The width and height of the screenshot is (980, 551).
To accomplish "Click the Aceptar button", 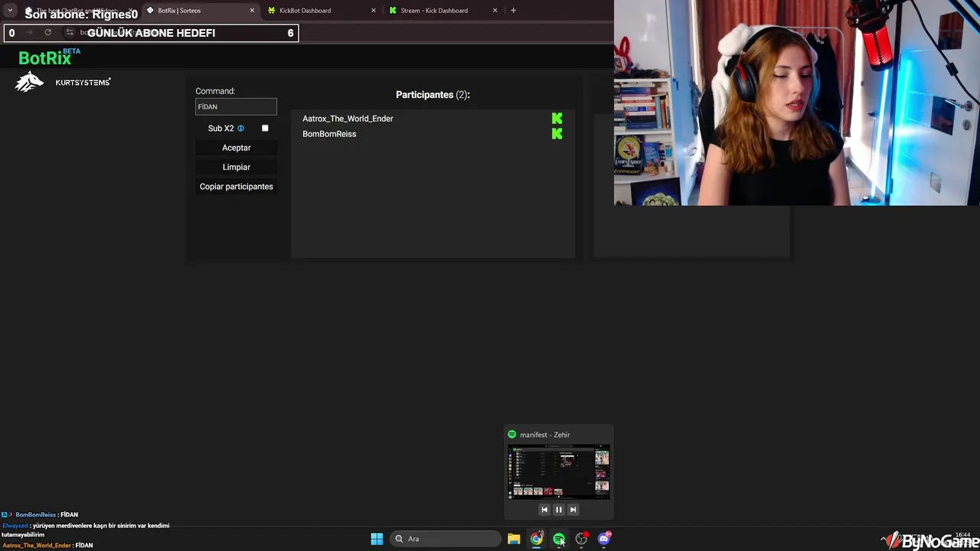I will [x=236, y=148].
